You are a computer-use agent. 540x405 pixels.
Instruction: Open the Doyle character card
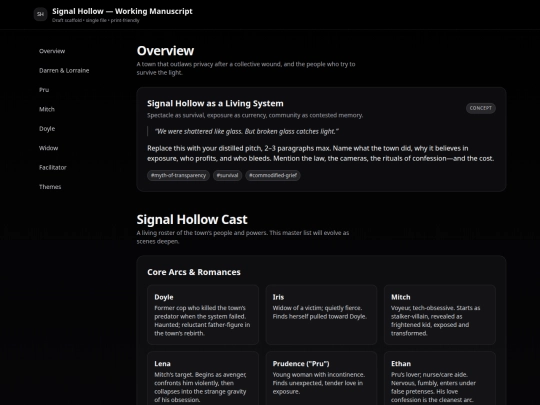[x=203, y=314]
